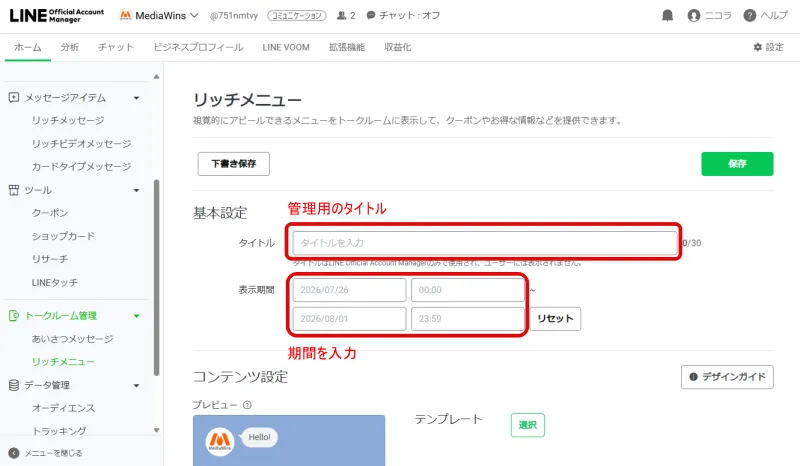Collapse the トークルーム管理 section arrow
This screenshot has width=800, height=466.
(136, 316)
